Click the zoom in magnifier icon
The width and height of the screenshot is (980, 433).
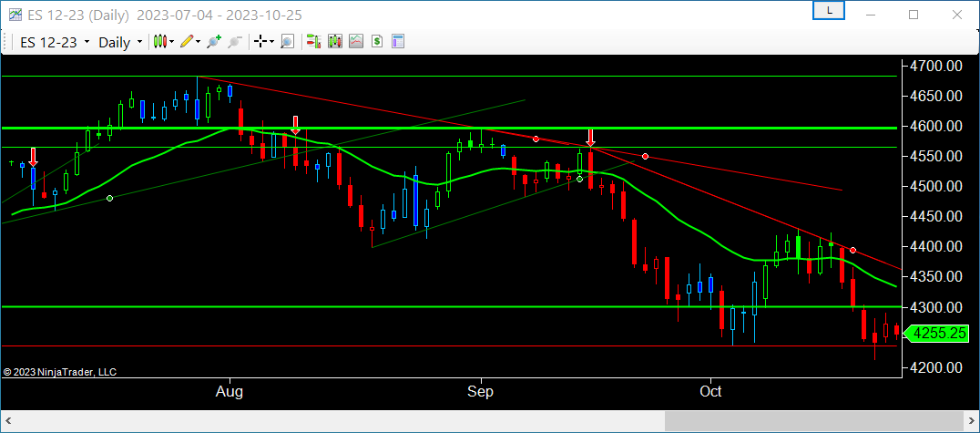click(214, 42)
